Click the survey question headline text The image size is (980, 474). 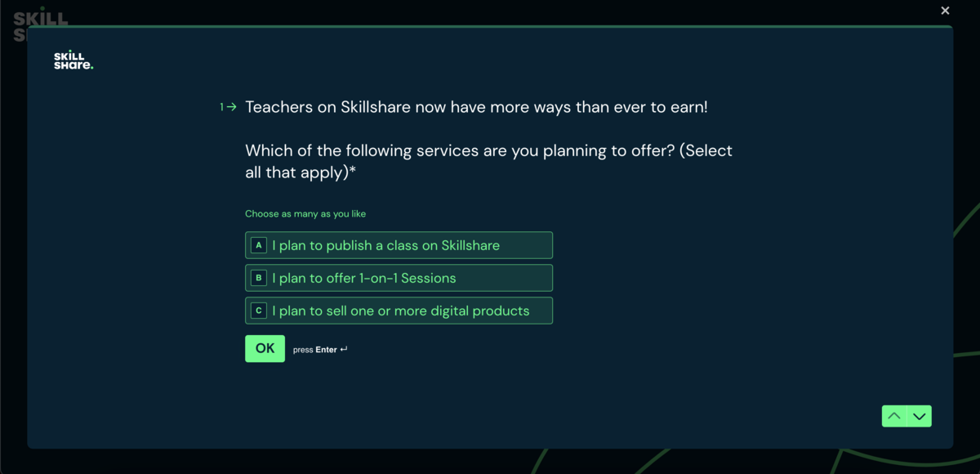pos(476,107)
